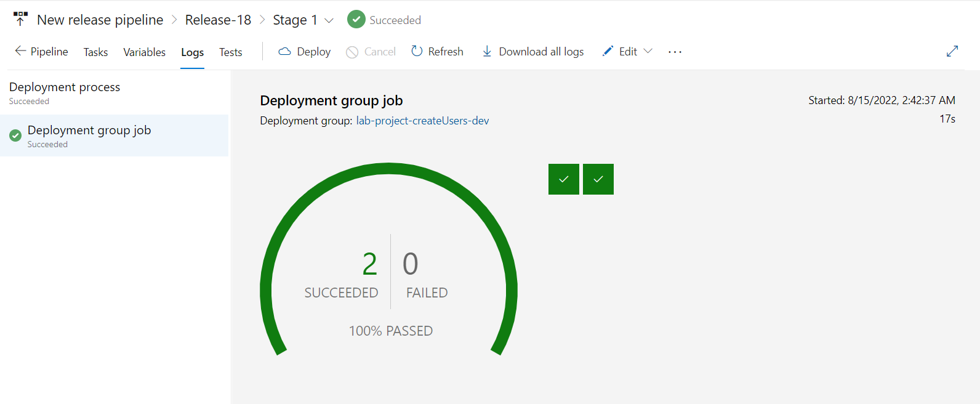Click the green Succeeded status icon in header

[x=356, y=20]
